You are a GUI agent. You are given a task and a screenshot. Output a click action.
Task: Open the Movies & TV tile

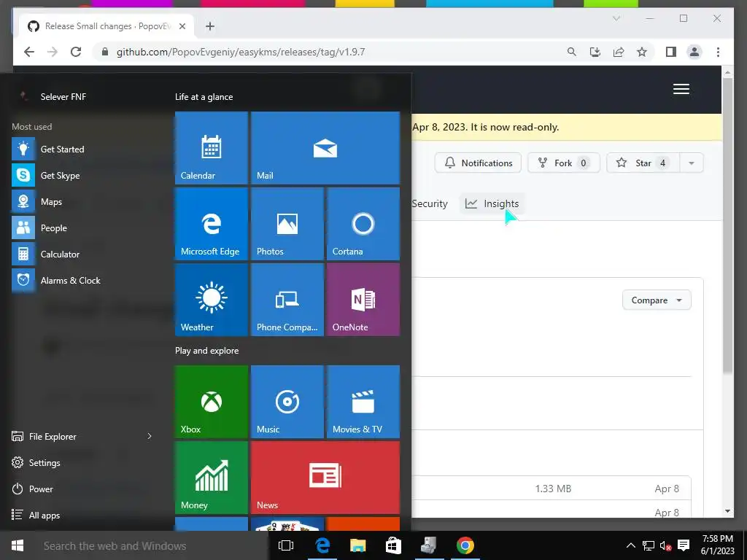(363, 402)
